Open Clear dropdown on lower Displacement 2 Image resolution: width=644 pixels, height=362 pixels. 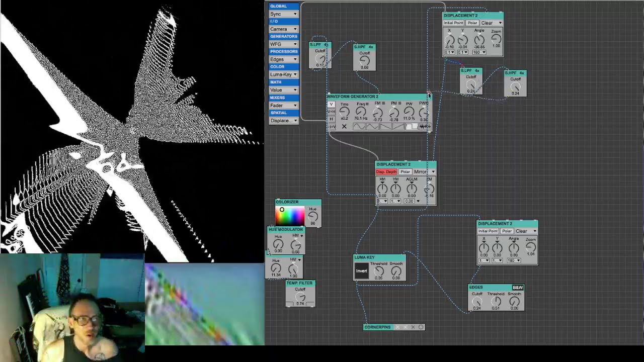526,231
